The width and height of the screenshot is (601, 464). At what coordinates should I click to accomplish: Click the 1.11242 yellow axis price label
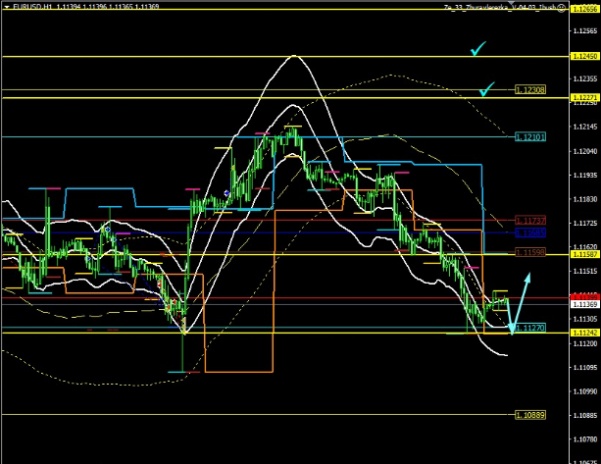point(584,333)
